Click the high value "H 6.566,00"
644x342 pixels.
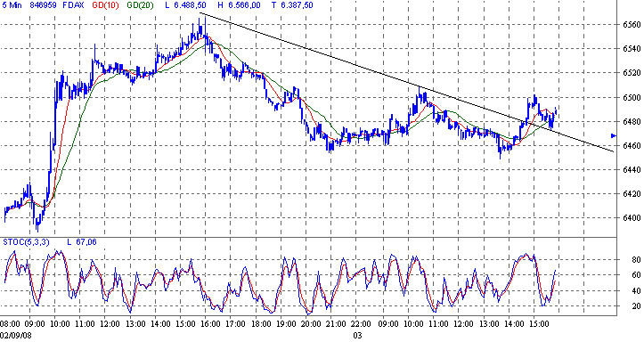240,5
